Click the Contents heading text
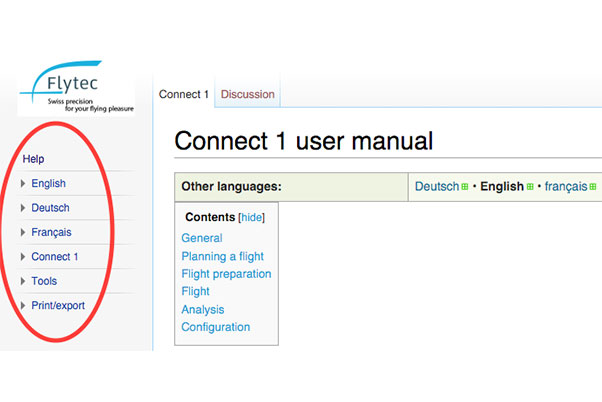 tap(210, 217)
